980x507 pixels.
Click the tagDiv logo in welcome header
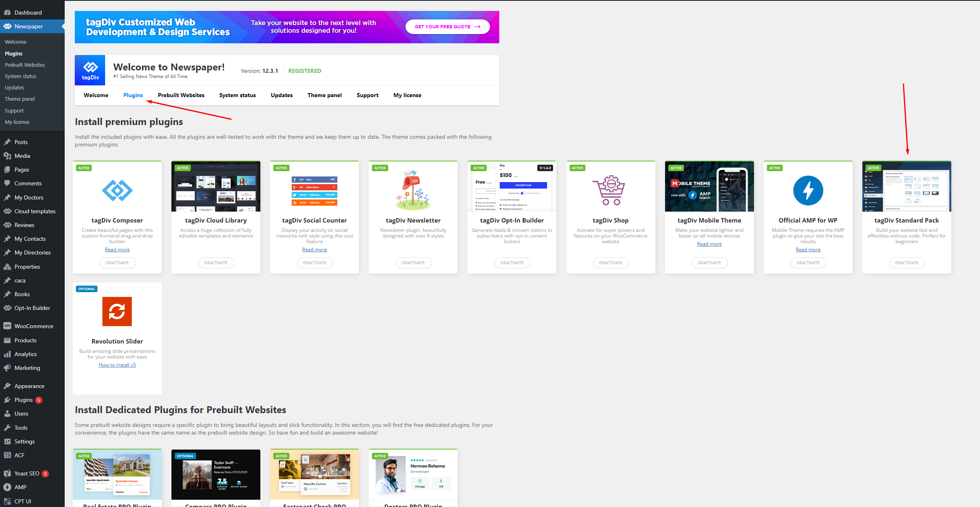click(90, 70)
